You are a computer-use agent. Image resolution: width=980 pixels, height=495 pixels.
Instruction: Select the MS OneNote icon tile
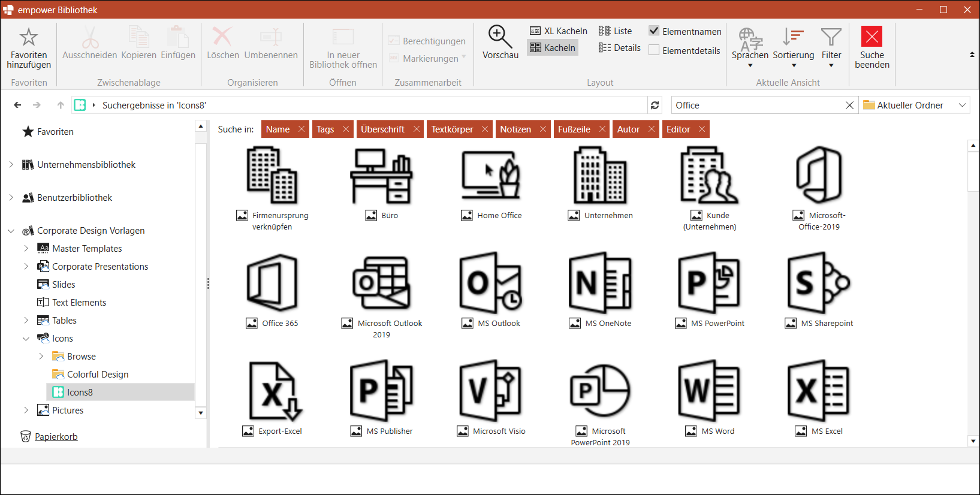[x=600, y=291]
